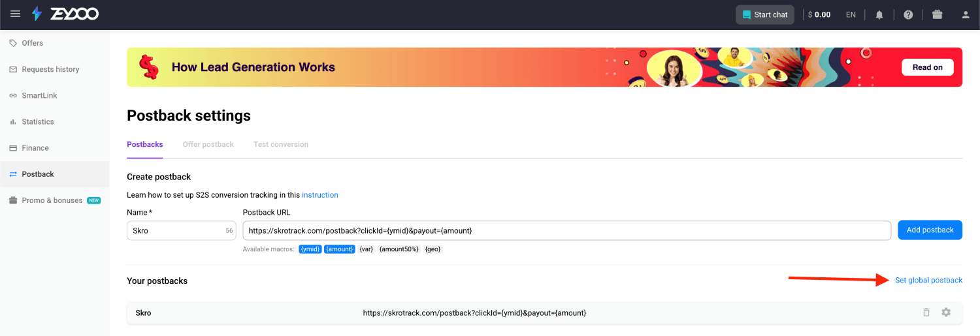The image size is (980, 336).
Task: Open the user profile icon
Action: pyautogui.click(x=966, y=14)
